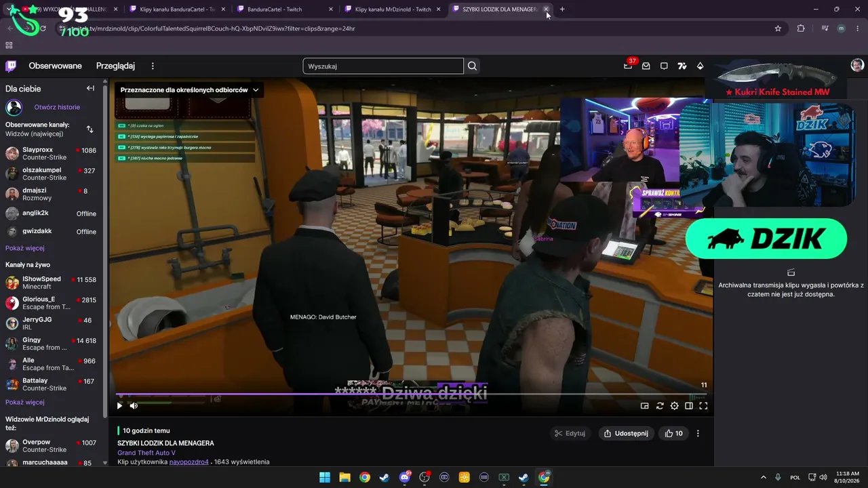
Task: Open Windows Start menu
Action: (325, 477)
